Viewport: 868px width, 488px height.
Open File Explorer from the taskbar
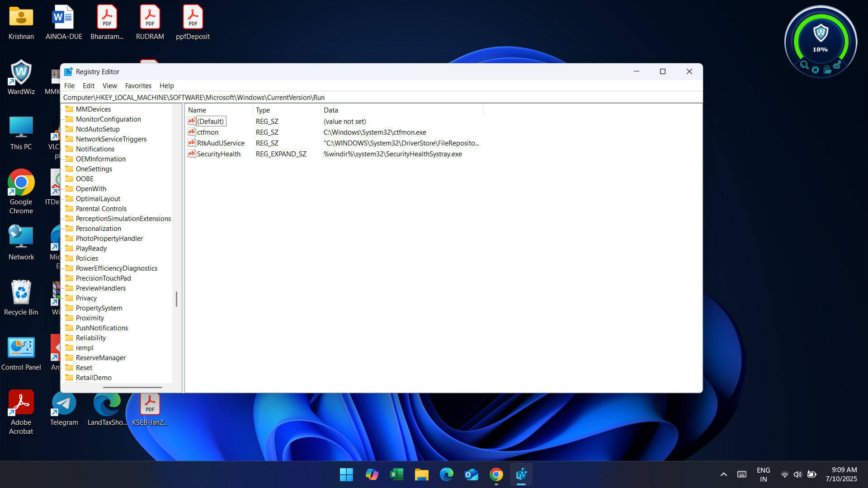[421, 474]
